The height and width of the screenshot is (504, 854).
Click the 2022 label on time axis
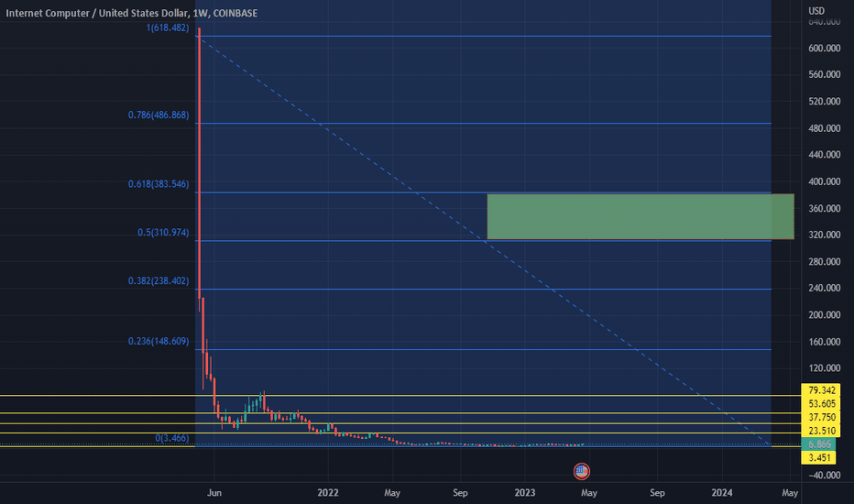(328, 493)
